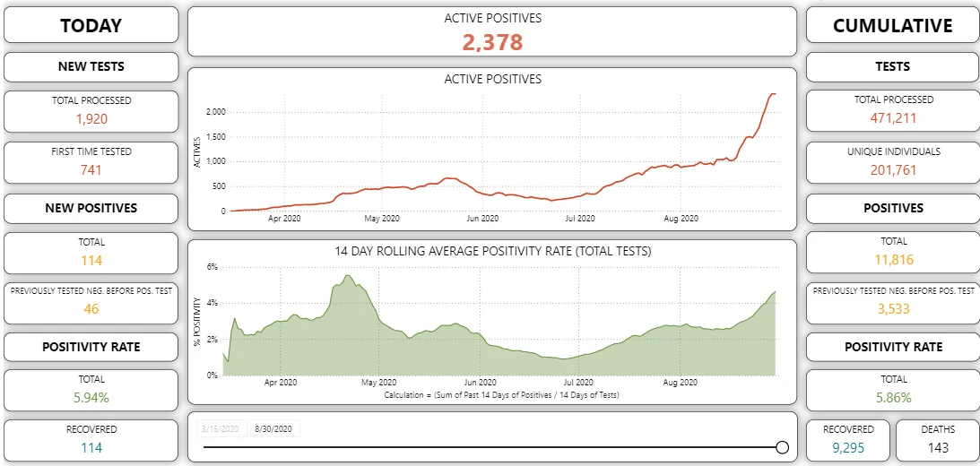Screen dimensions: 980x466
Task: Click the Active Positives line chart title
Action: (x=492, y=80)
